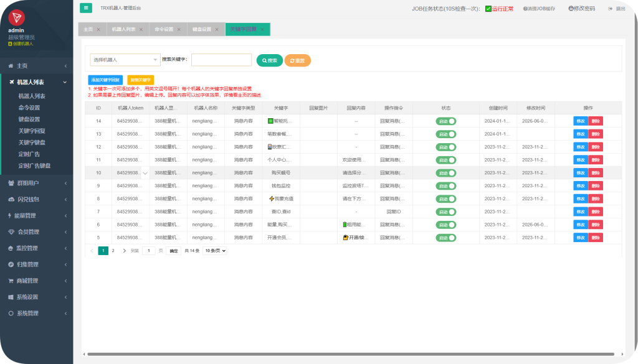
Task: Expand the 能量管理 sidebar menu
Action: (x=65, y=216)
